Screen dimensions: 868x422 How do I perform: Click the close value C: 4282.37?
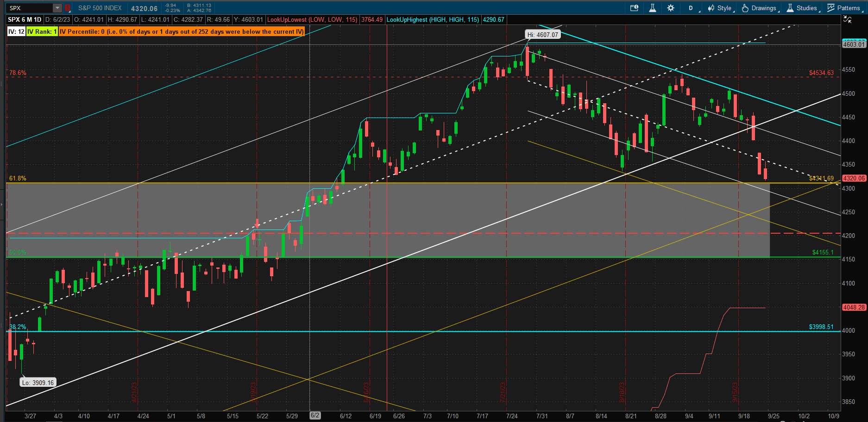tap(189, 19)
